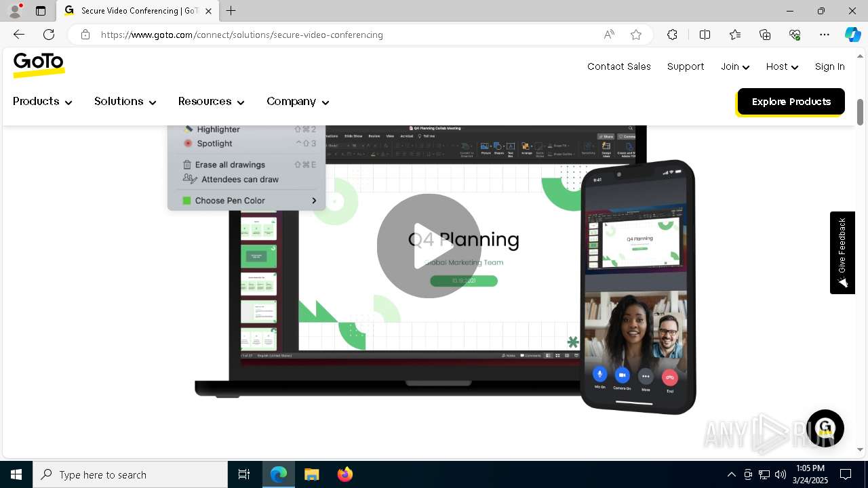Click the page vertical scrollbar thumb
This screenshot has height=488, width=868.
coord(860,112)
